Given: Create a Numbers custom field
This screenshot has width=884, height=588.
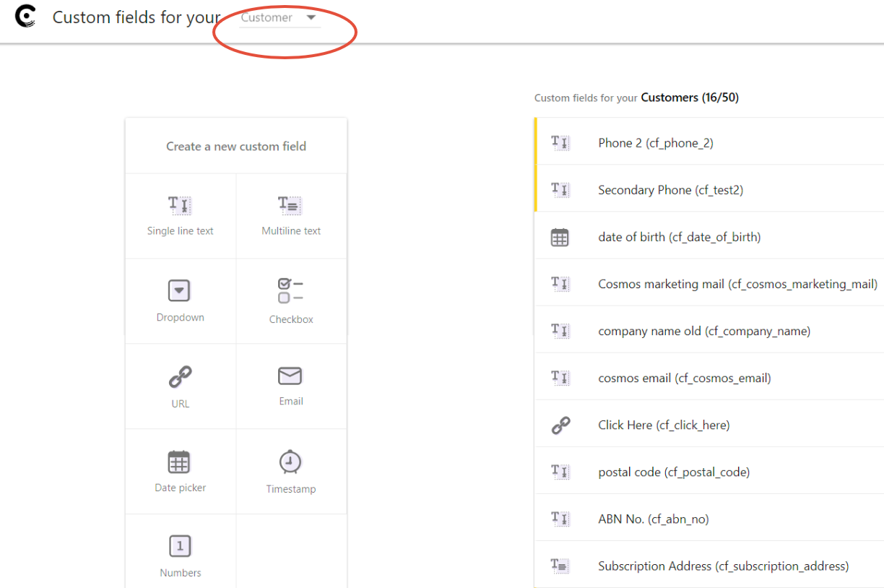Looking at the screenshot, I should [180, 547].
